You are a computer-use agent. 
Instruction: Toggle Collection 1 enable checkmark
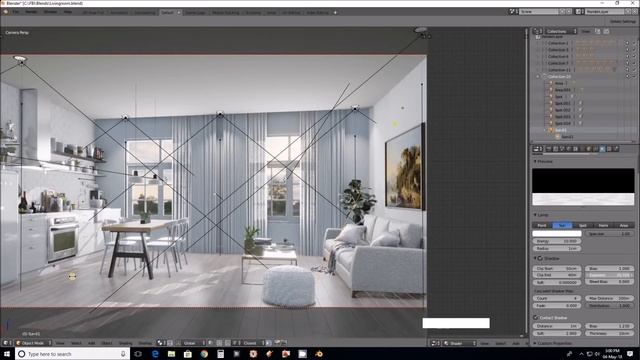click(634, 43)
